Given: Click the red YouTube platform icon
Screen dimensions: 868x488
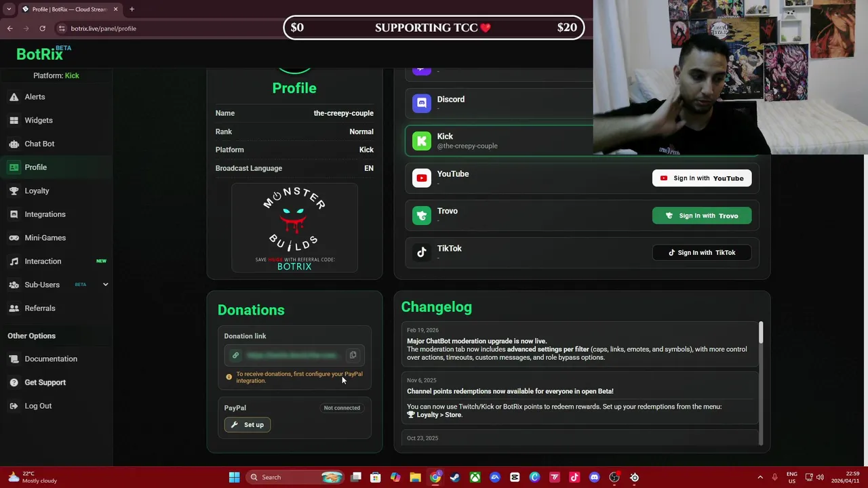Looking at the screenshot, I should point(422,178).
